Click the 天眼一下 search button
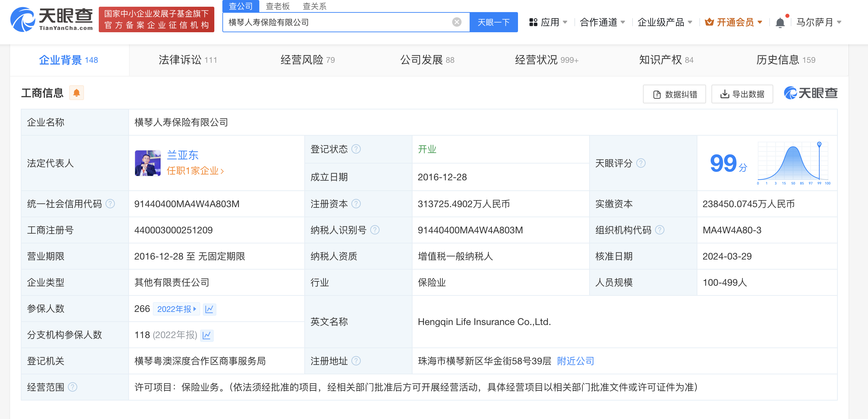This screenshot has width=868, height=419. tap(493, 22)
